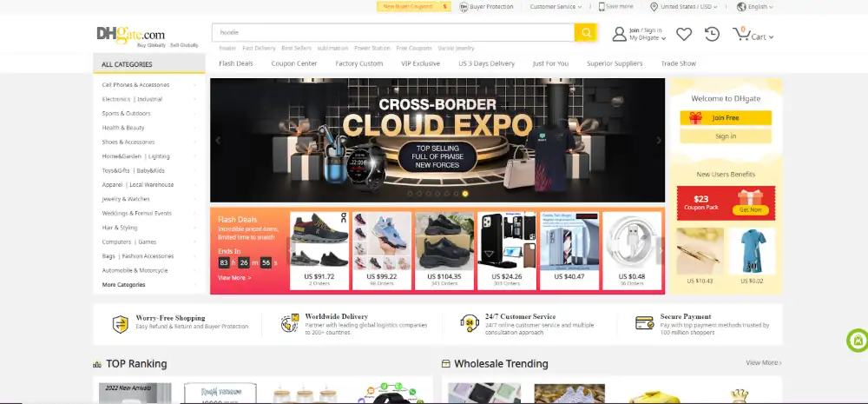Expand the Customer Service dropdown
This screenshot has width=868, height=404.
(556, 7)
